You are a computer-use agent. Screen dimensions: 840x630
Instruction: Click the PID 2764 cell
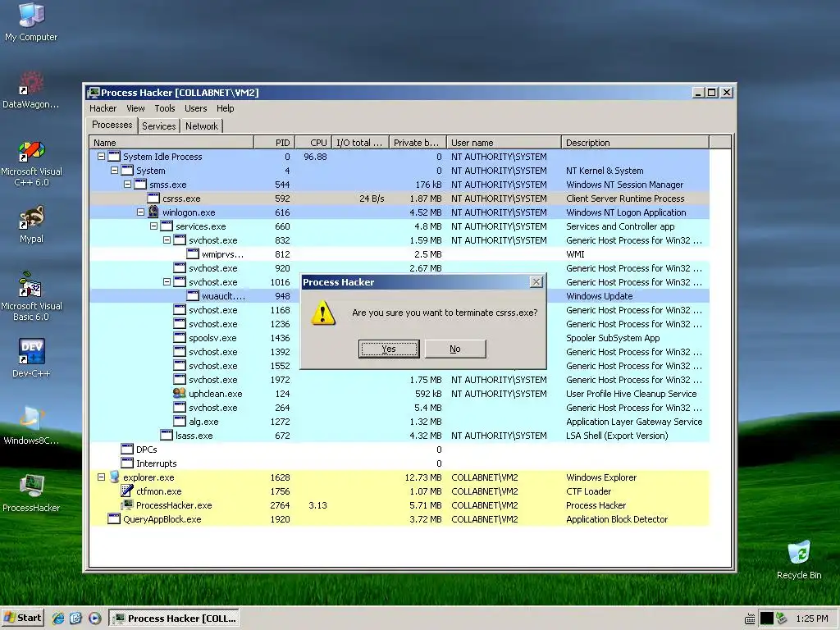click(x=280, y=504)
